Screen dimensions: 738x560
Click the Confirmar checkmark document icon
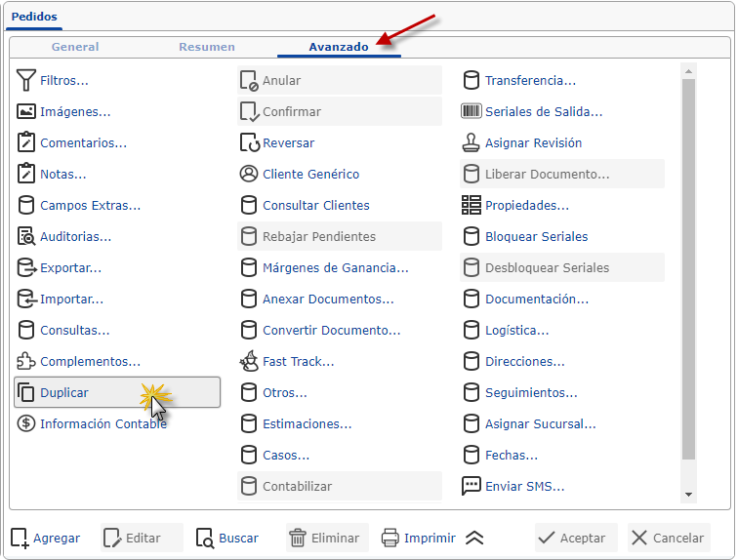coord(249,112)
